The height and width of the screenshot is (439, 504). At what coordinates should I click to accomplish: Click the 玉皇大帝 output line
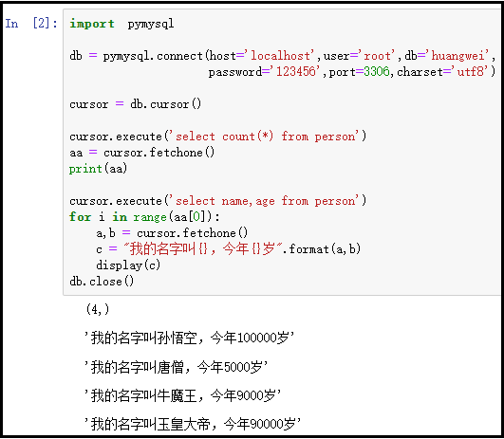[193, 424]
